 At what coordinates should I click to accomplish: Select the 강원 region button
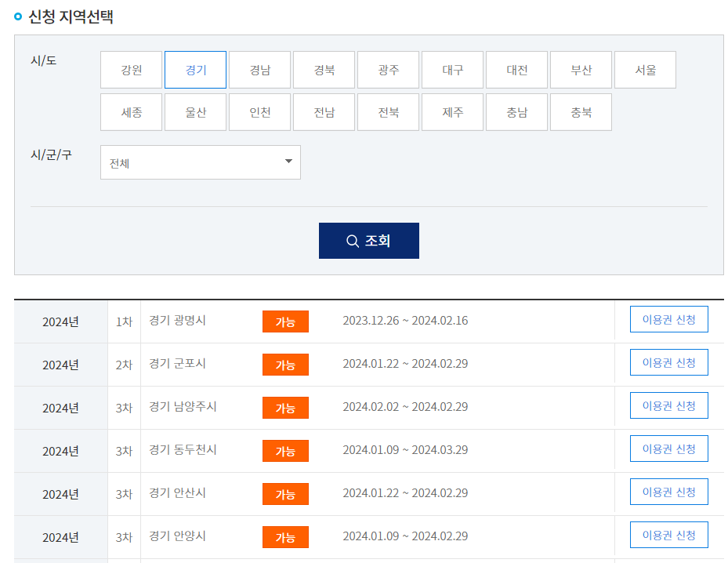[x=131, y=70]
